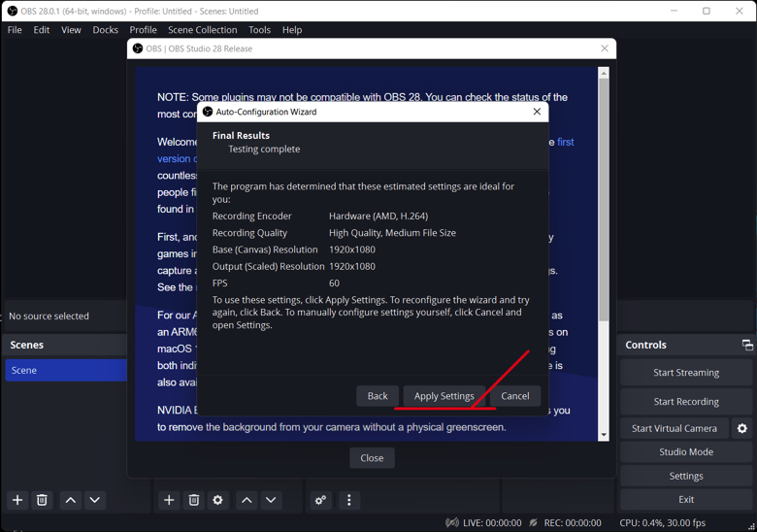Image resolution: width=757 pixels, height=532 pixels.
Task: Click Apply Settings in the wizard
Action: point(444,396)
